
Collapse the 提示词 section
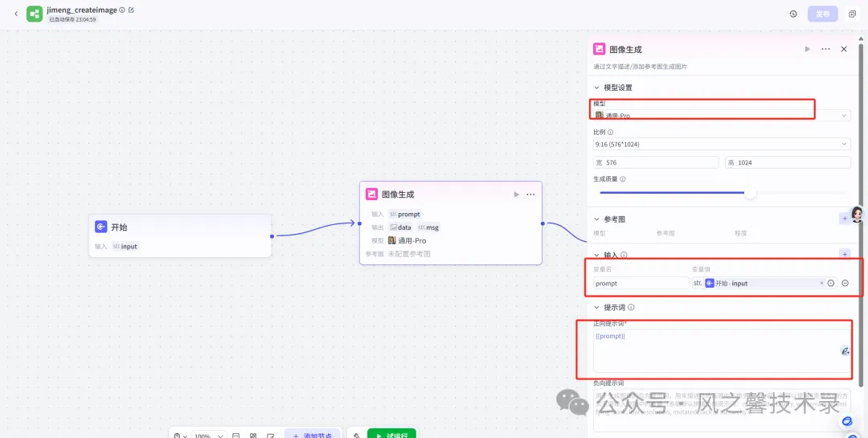[596, 307]
